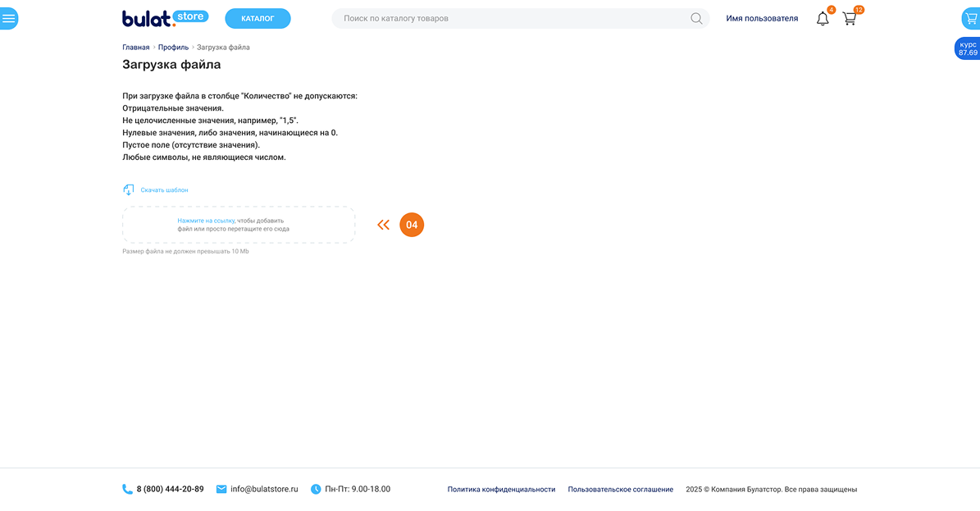
Task: Click the orange double chevron arrow
Action: click(383, 225)
